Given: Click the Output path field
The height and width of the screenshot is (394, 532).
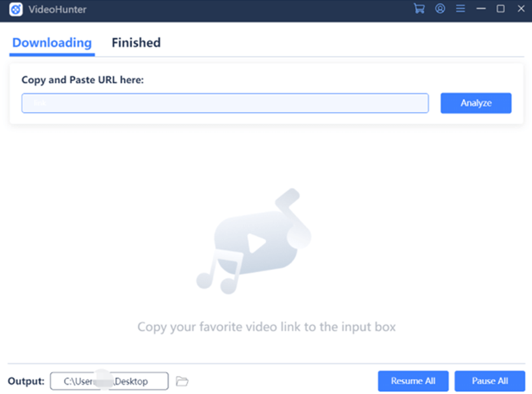Looking at the screenshot, I should (x=109, y=381).
